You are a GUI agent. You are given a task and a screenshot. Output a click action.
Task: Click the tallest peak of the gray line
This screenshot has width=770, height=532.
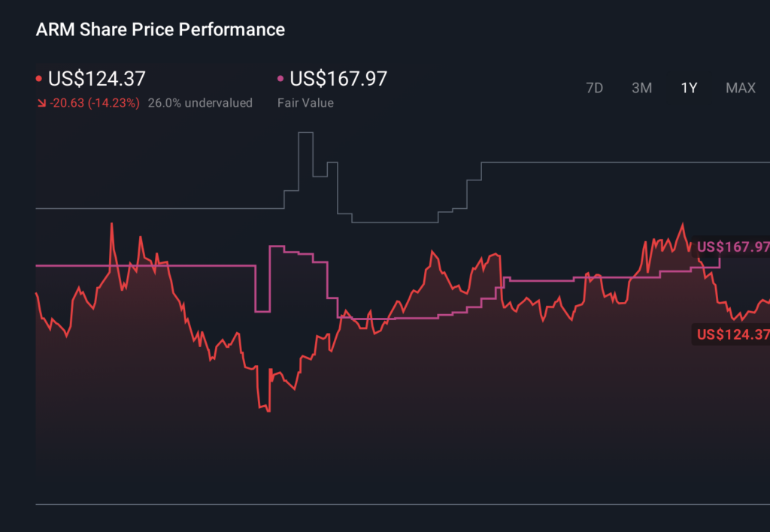(x=305, y=133)
